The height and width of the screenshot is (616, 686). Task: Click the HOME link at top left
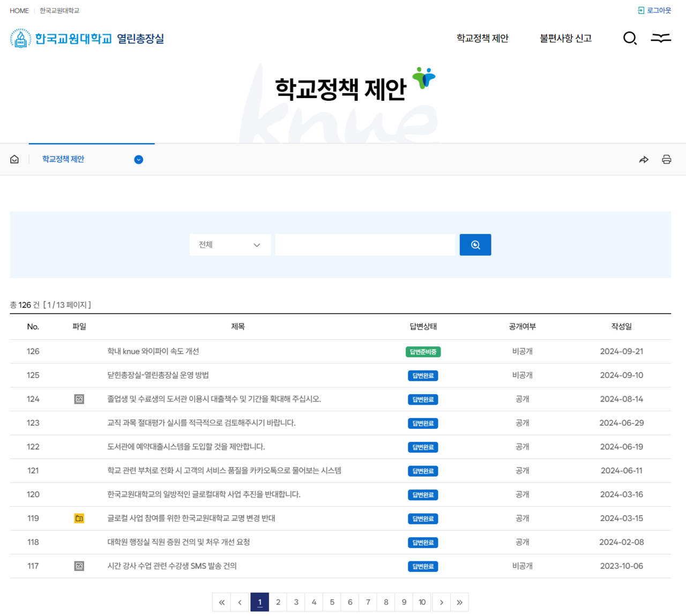pos(19,10)
